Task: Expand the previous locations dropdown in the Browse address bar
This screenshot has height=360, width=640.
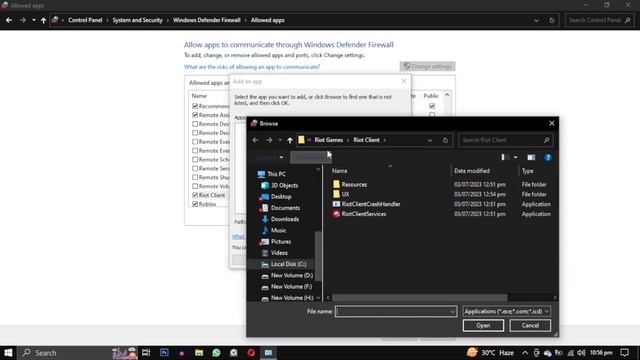Action: (430, 140)
